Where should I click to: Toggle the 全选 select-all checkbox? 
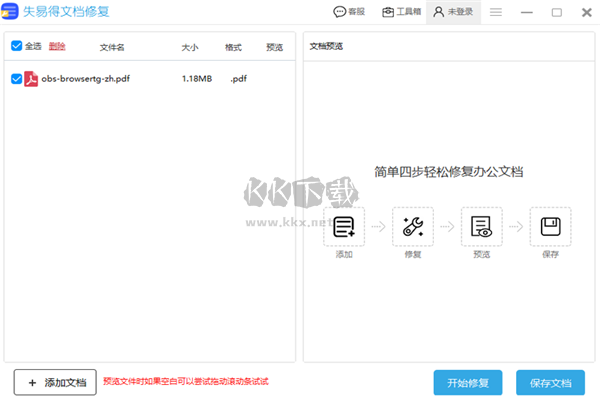coord(16,46)
